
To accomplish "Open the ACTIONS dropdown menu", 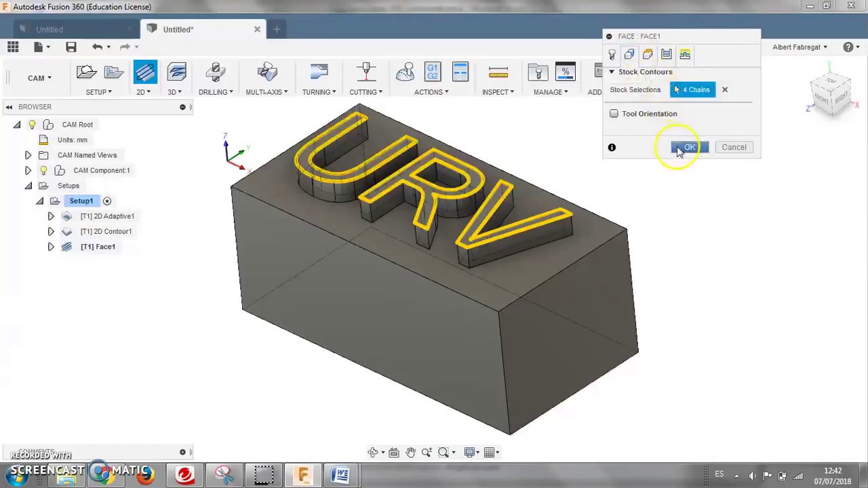I will pyautogui.click(x=431, y=92).
